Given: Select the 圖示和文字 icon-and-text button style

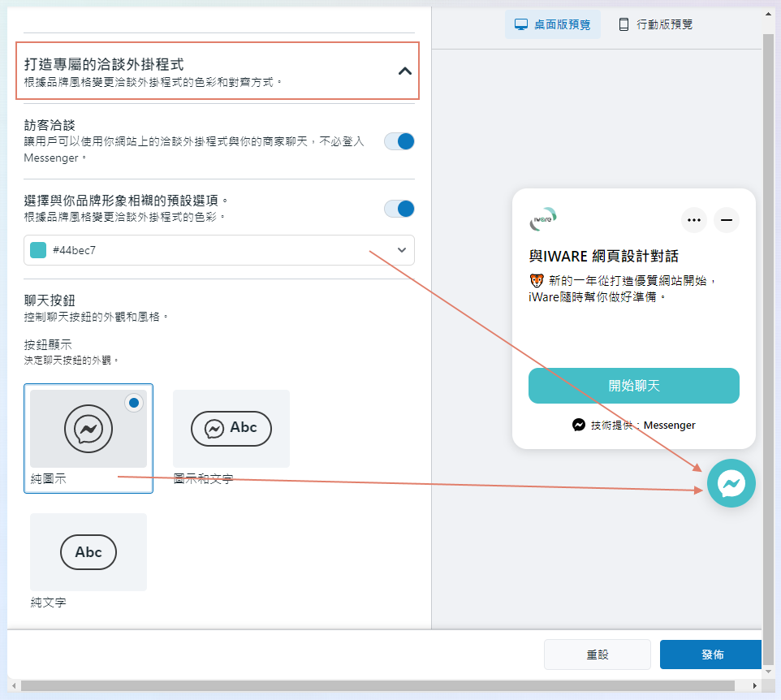Looking at the screenshot, I should (231, 438).
